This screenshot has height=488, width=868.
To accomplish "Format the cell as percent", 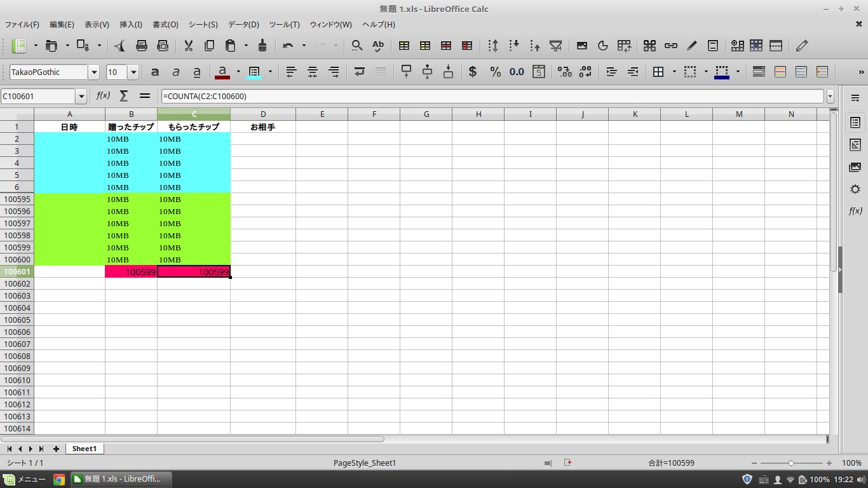I will click(495, 72).
